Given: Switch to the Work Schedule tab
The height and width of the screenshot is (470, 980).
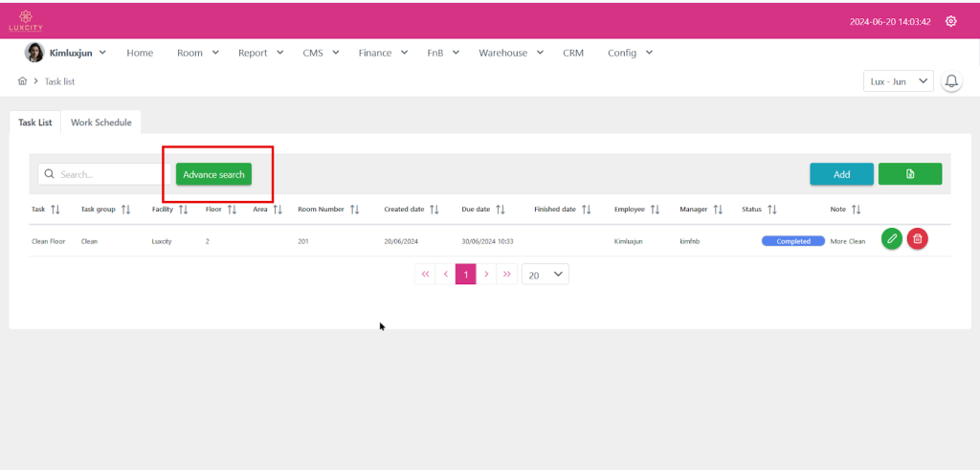Looking at the screenshot, I should (x=100, y=123).
